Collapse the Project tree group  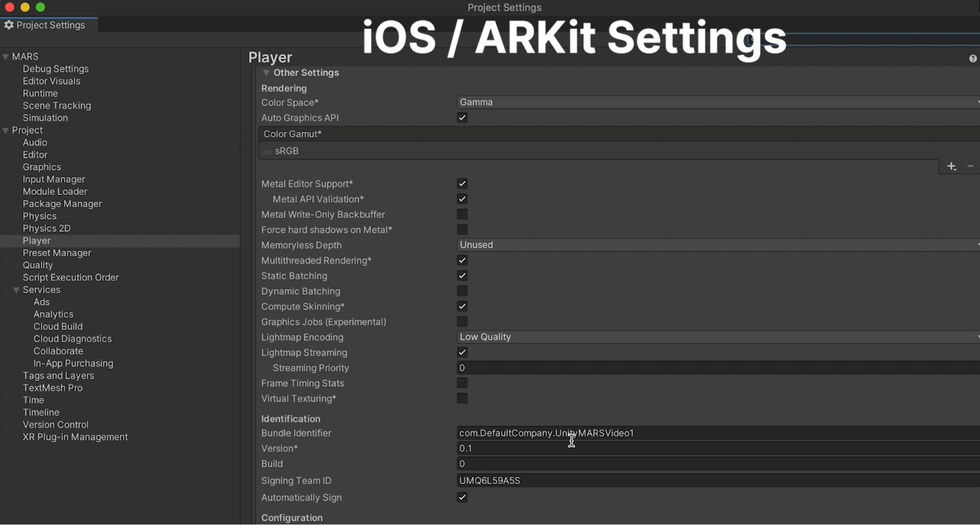tap(6, 130)
